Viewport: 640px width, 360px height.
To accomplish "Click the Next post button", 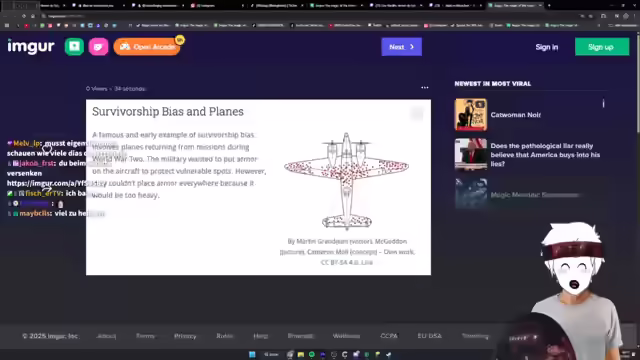I will click(x=401, y=47).
